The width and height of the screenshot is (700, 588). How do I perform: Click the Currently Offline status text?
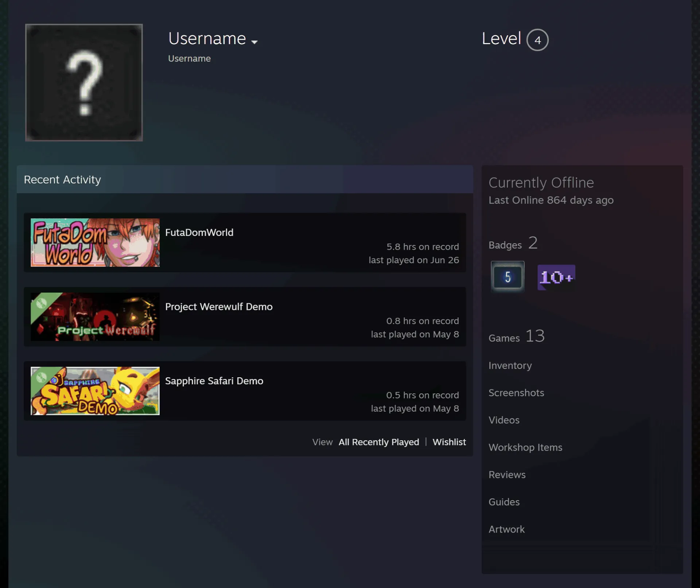coord(541,183)
